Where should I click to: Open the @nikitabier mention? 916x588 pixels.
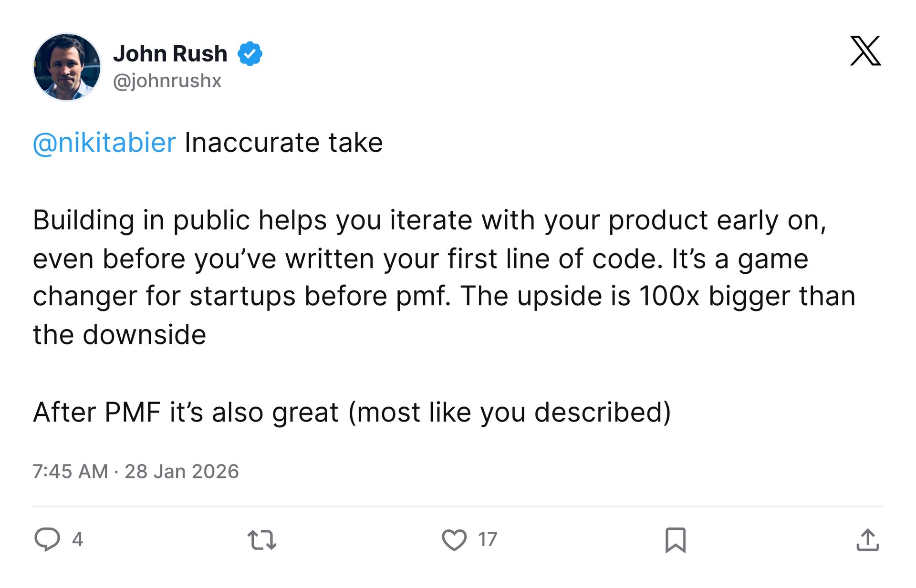(104, 143)
